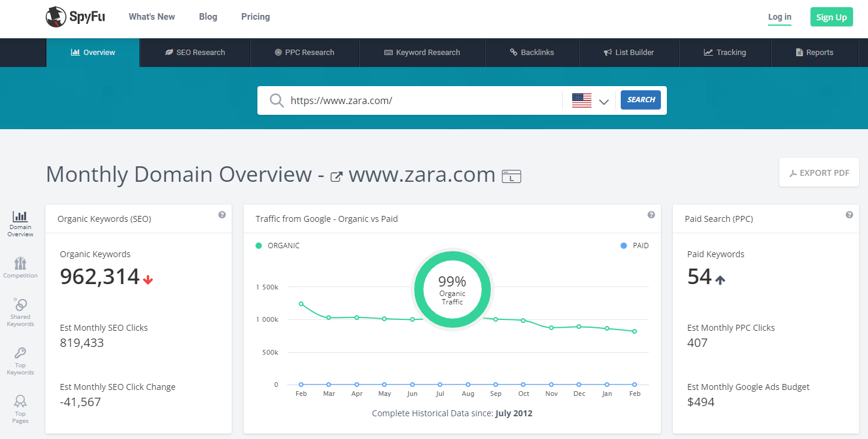Click the organic data point for Feb at chart start
The width and height of the screenshot is (868, 439).
(301, 304)
